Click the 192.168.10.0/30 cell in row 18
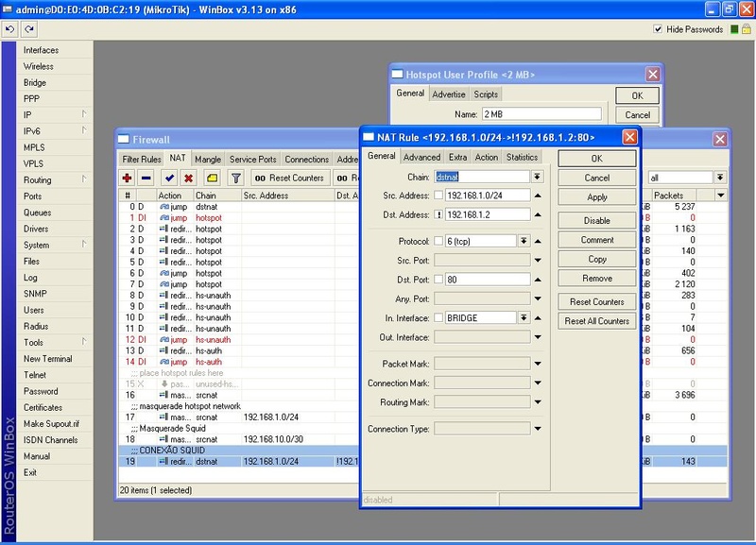This screenshot has width=756, height=545. coord(287,439)
